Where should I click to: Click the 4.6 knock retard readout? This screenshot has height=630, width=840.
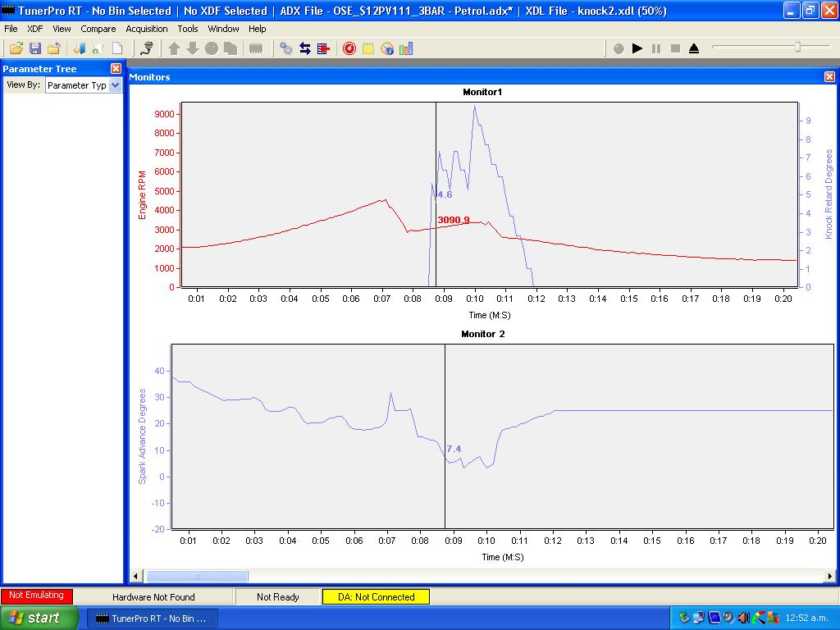pos(445,194)
